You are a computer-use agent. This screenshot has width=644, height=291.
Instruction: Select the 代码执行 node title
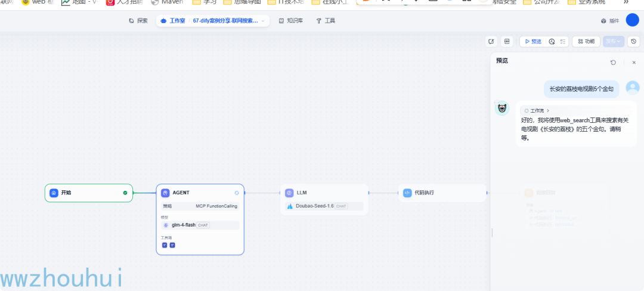(x=425, y=193)
